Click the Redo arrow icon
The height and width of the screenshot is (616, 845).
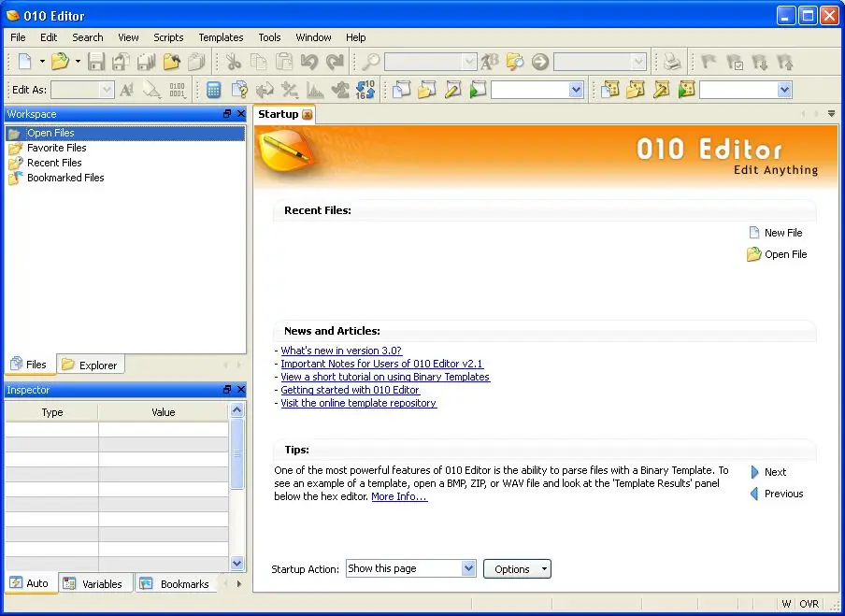point(335,62)
